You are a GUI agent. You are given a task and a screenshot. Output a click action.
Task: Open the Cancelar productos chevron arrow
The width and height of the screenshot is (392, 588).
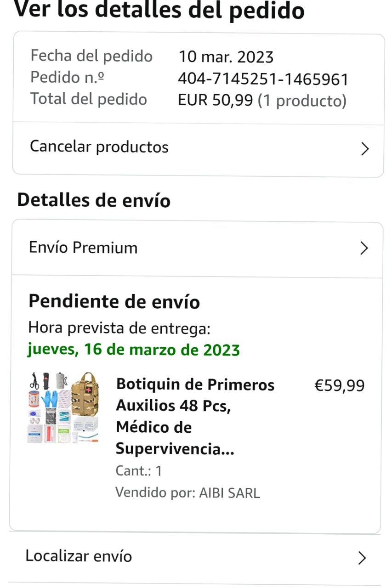point(365,149)
